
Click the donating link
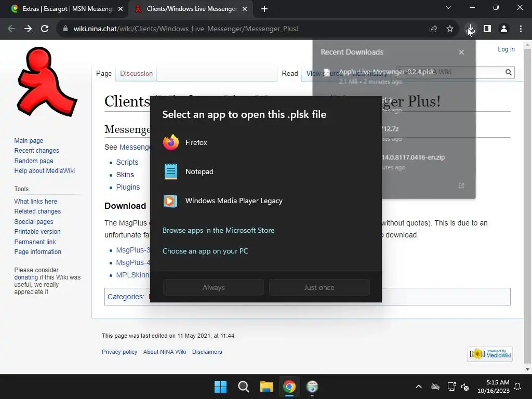(26, 277)
